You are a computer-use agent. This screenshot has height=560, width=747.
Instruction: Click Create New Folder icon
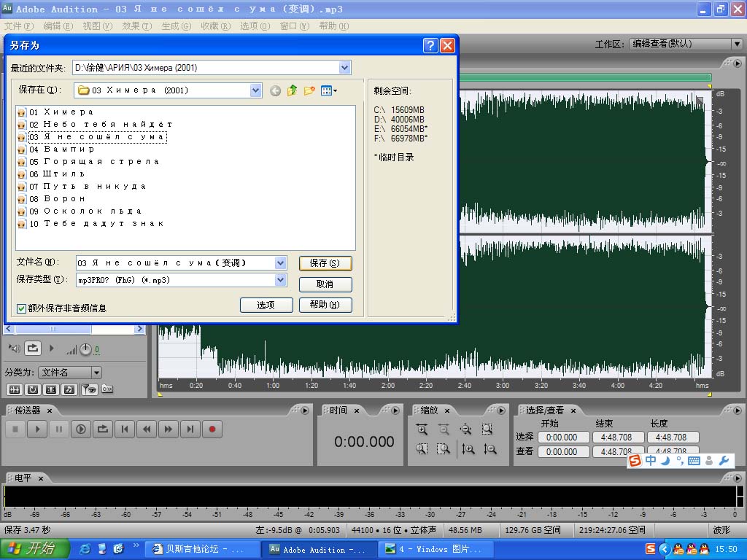[x=309, y=90]
